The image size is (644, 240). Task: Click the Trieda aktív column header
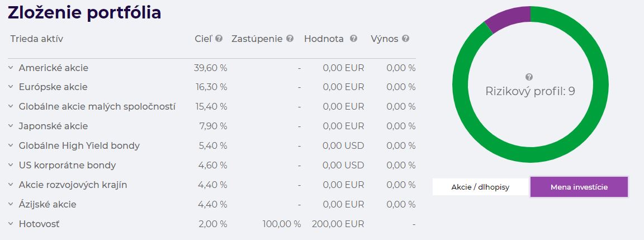pos(36,39)
